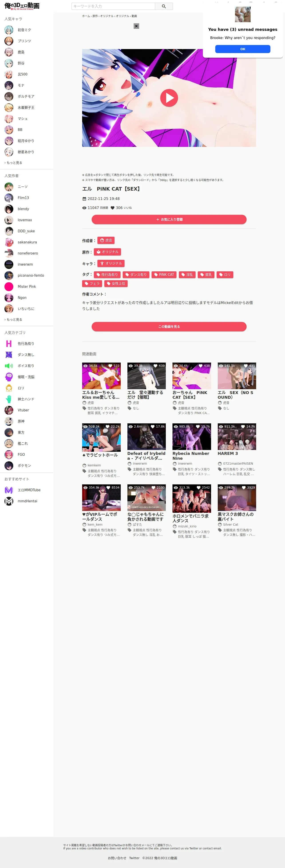Open author sakanakura avatar
The image size is (285, 868).
click(x=9, y=242)
